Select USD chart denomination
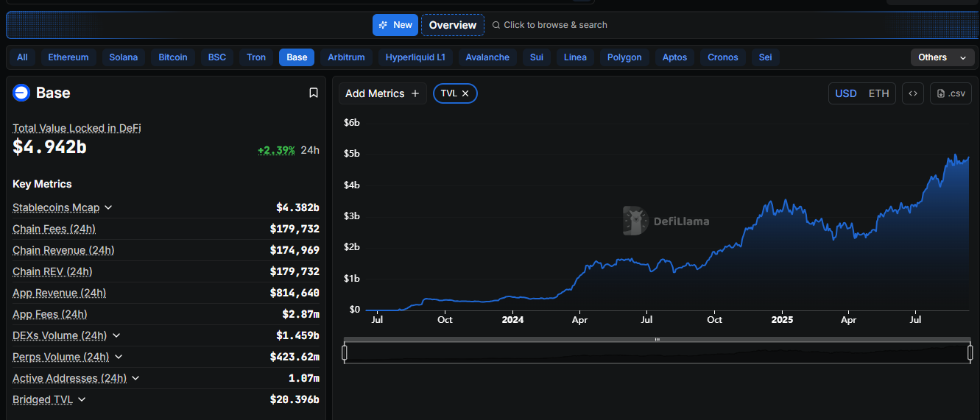 (x=845, y=93)
